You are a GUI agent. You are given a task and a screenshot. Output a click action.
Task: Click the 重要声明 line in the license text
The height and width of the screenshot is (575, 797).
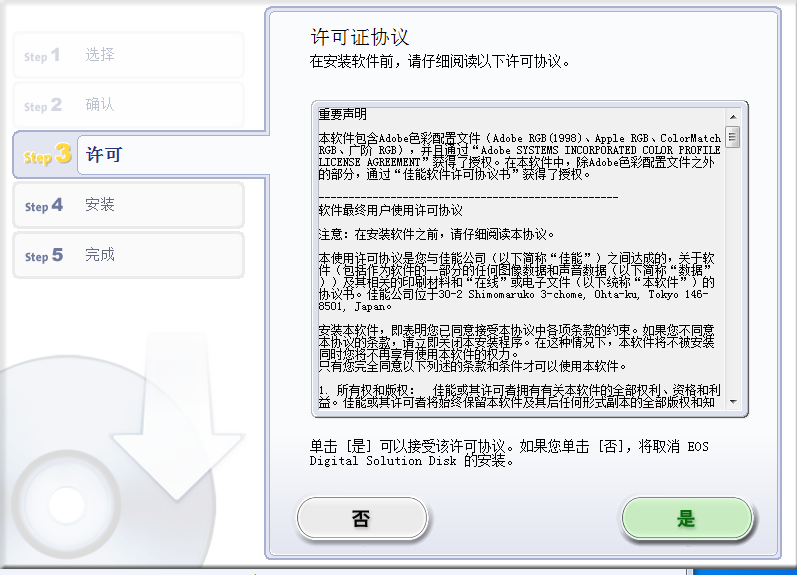tap(343, 114)
